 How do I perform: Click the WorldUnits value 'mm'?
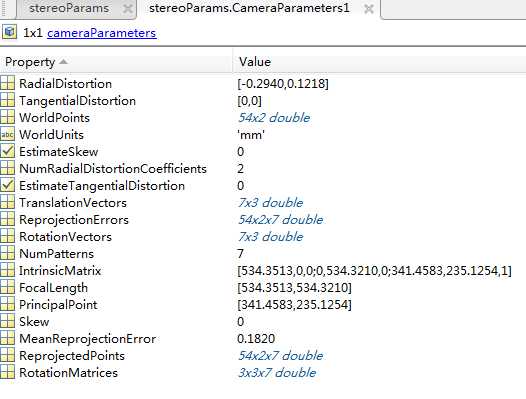pos(251,135)
